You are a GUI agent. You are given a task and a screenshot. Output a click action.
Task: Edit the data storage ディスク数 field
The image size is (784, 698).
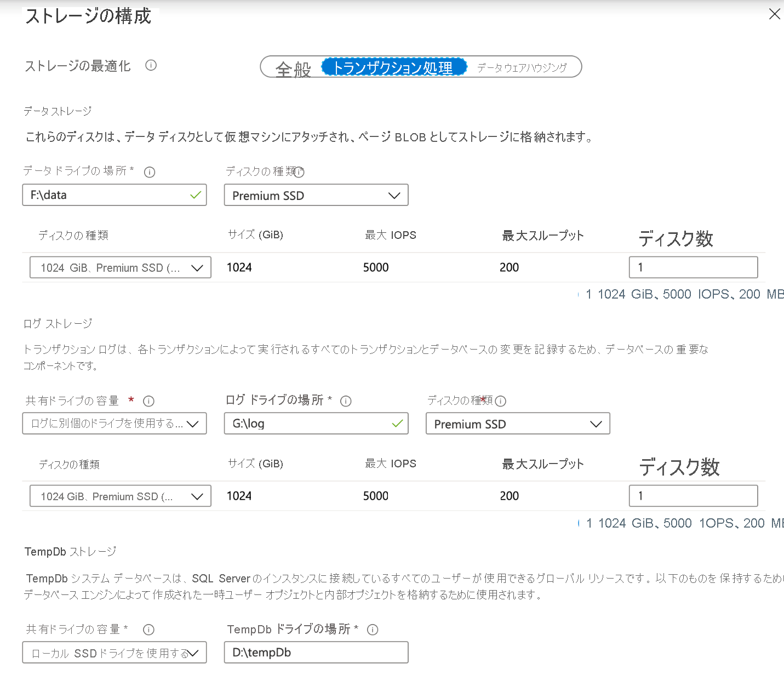pyautogui.click(x=693, y=267)
